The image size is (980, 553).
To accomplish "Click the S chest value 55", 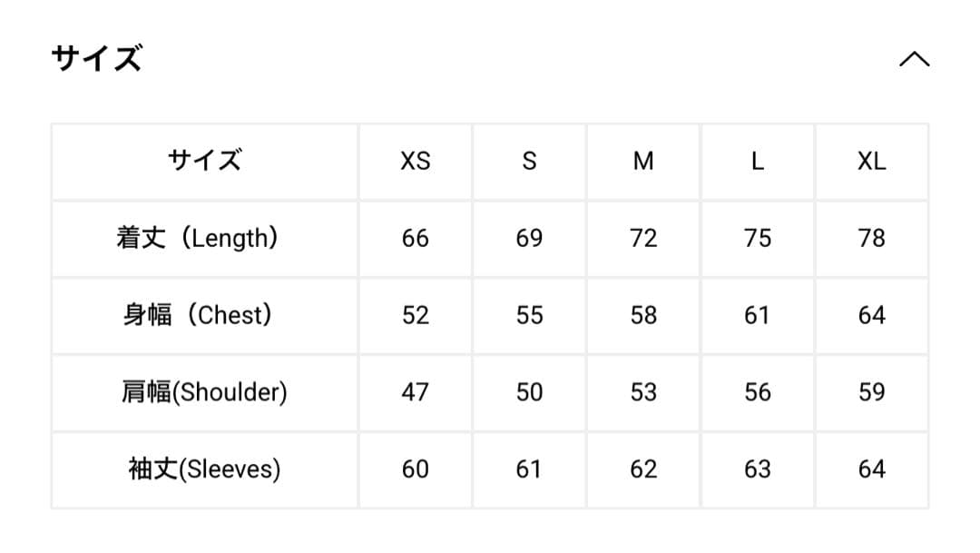I will coord(530,315).
